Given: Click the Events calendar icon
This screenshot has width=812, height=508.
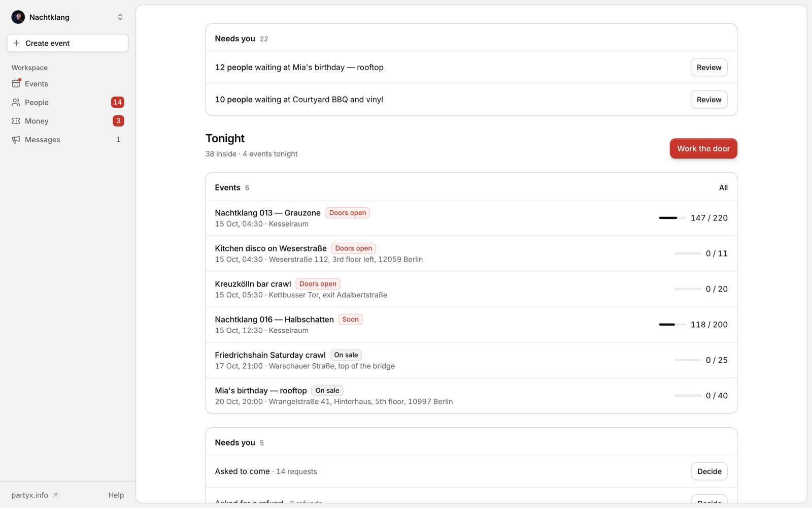Looking at the screenshot, I should [16, 83].
